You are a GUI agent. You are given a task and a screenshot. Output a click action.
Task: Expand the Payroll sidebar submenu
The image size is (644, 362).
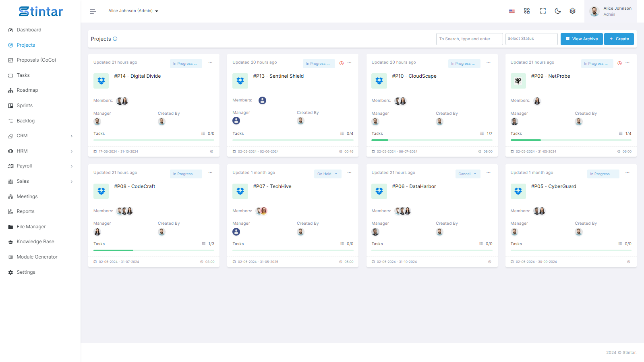click(40, 166)
